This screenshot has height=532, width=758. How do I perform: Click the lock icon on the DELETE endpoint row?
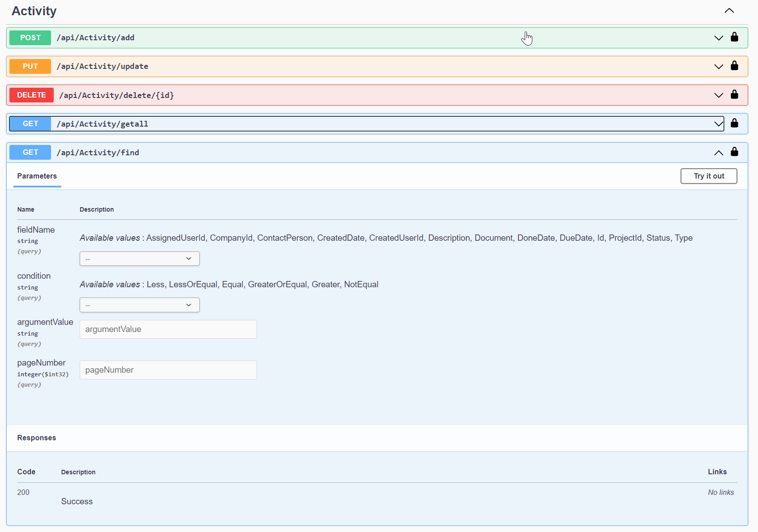[x=734, y=94]
